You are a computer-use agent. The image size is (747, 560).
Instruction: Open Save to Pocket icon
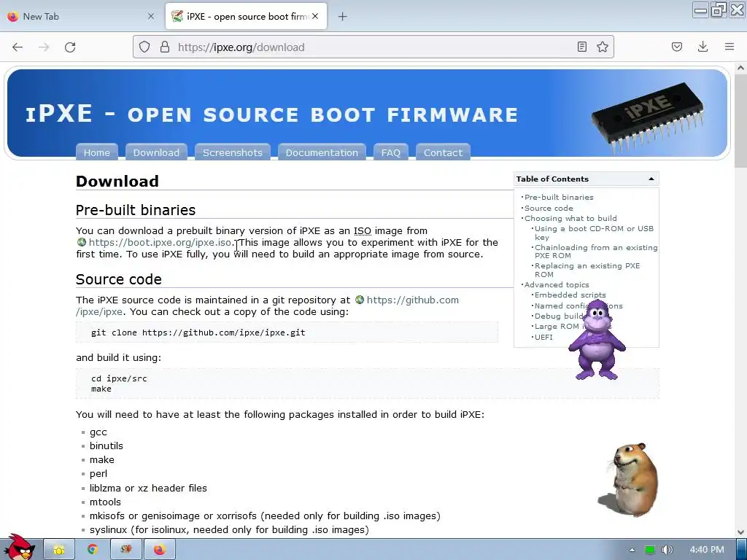pos(676,47)
